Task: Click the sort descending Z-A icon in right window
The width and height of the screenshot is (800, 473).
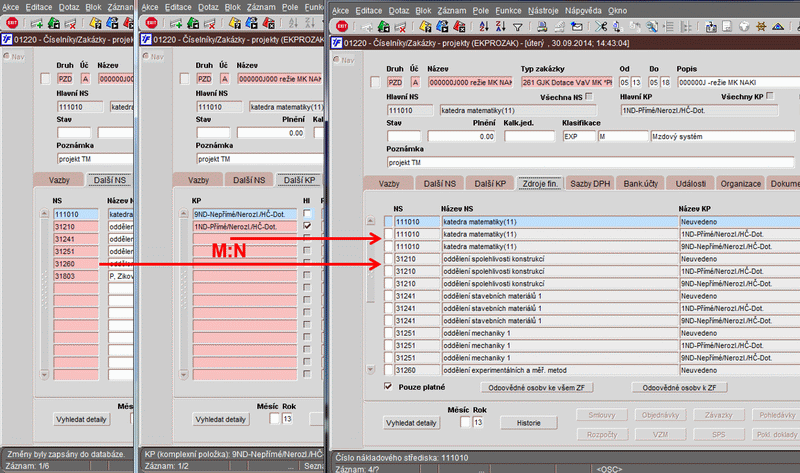Action: click(x=501, y=26)
